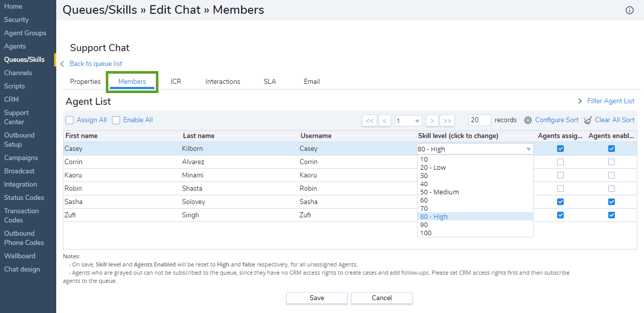Tick the Assign All checkbox

coord(70,120)
